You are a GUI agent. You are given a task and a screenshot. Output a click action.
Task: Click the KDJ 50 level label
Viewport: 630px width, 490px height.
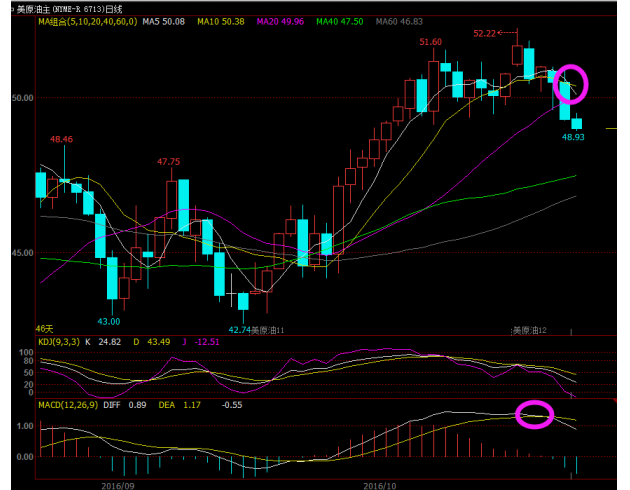point(29,373)
